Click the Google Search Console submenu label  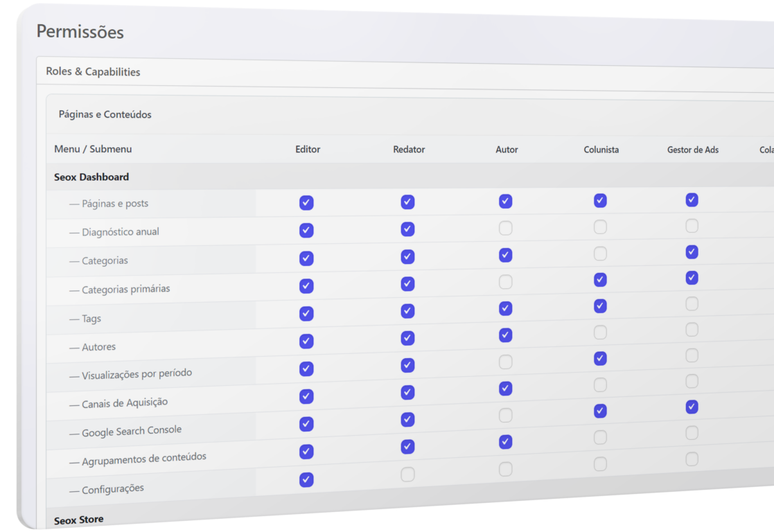[x=131, y=431]
